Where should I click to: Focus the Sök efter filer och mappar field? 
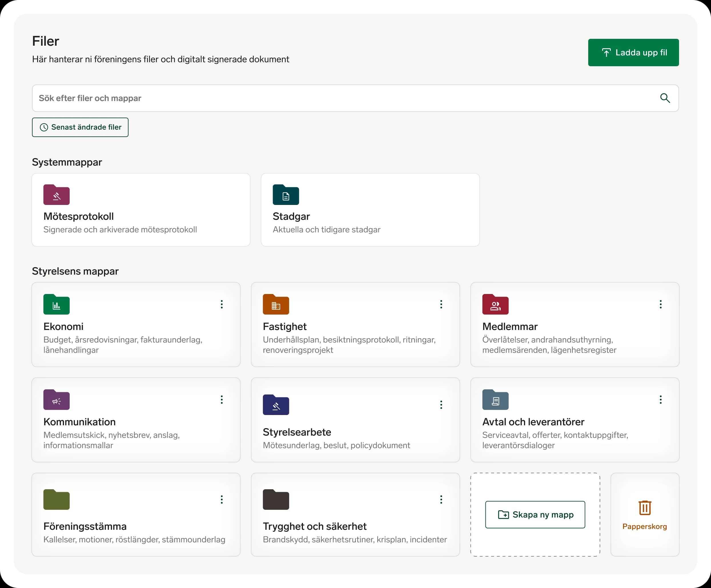tap(355, 98)
